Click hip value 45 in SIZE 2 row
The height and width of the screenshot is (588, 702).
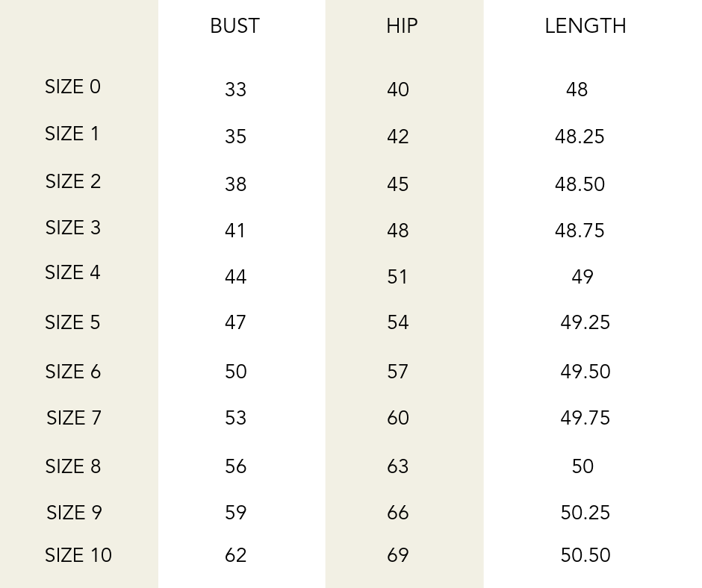(x=397, y=185)
